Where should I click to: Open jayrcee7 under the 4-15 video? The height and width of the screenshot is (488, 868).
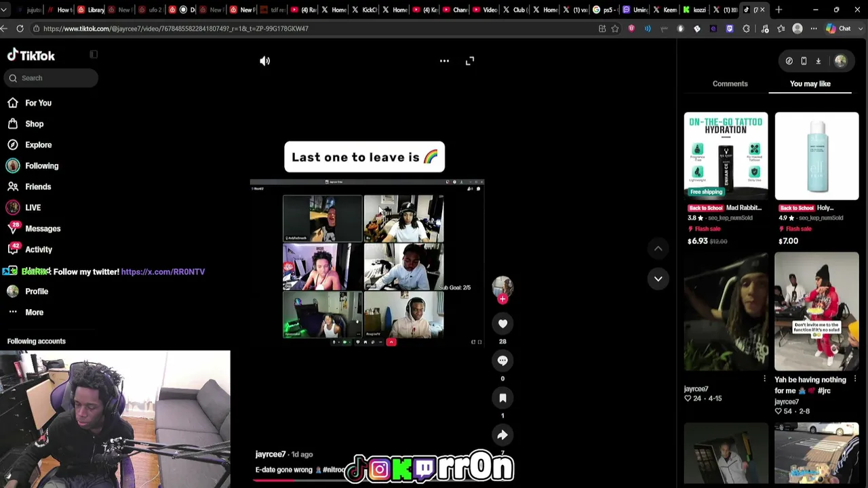696,389
